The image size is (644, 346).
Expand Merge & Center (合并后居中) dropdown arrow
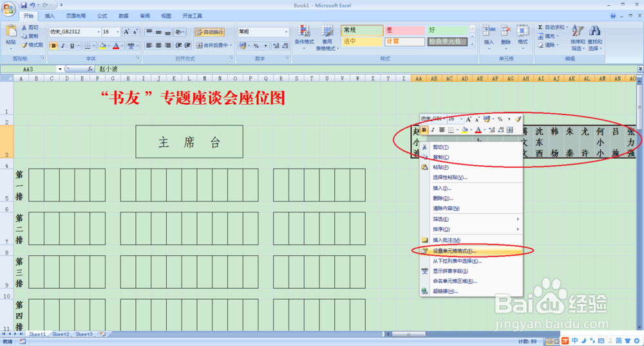coord(231,45)
